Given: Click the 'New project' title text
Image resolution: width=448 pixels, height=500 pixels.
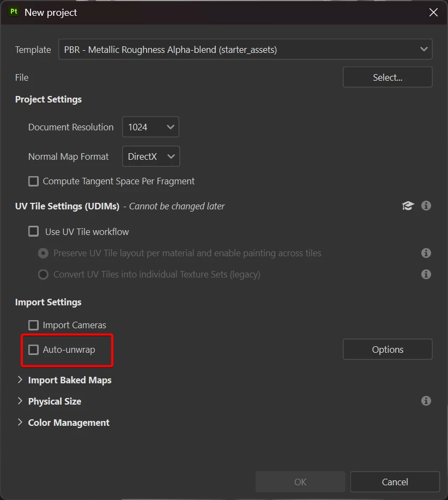Looking at the screenshot, I should (51, 13).
